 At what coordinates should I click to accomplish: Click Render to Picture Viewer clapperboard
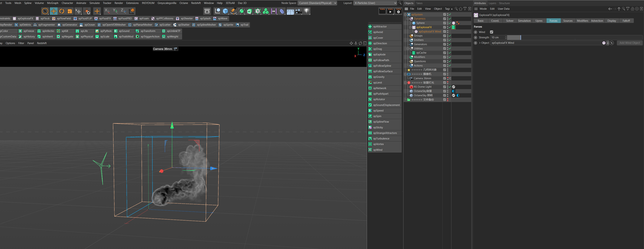[x=390, y=11]
